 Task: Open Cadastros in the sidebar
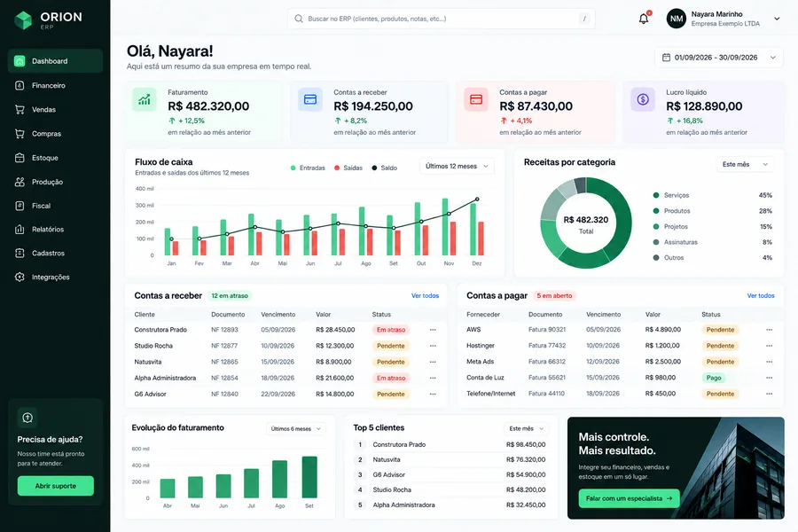pos(55,253)
